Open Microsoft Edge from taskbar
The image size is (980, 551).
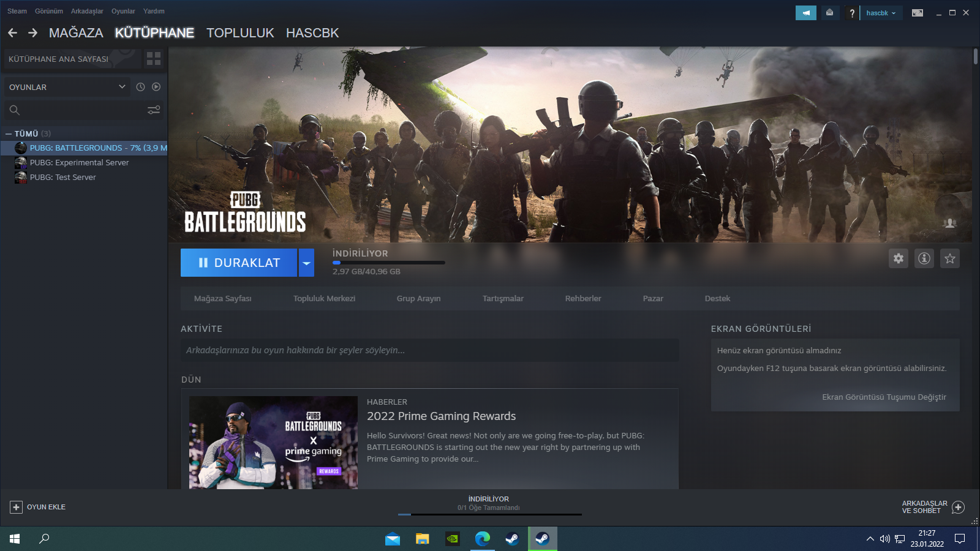click(x=483, y=539)
